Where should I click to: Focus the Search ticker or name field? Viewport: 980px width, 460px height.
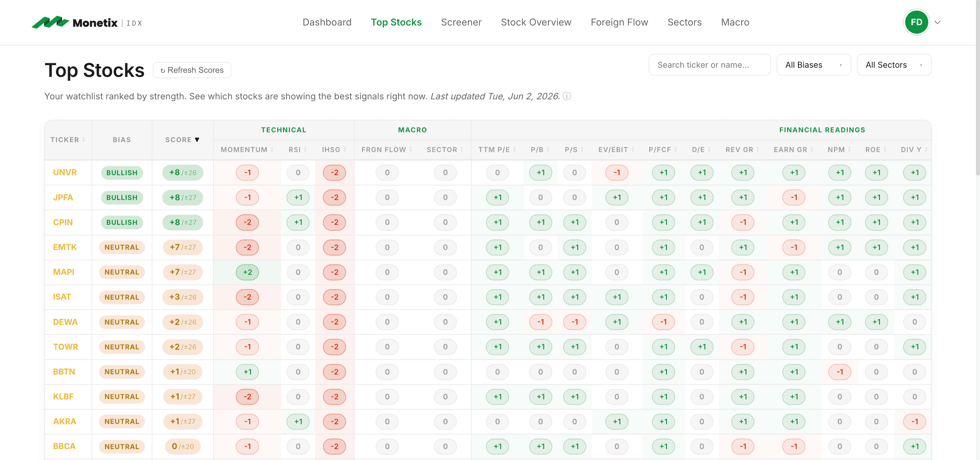(x=709, y=65)
